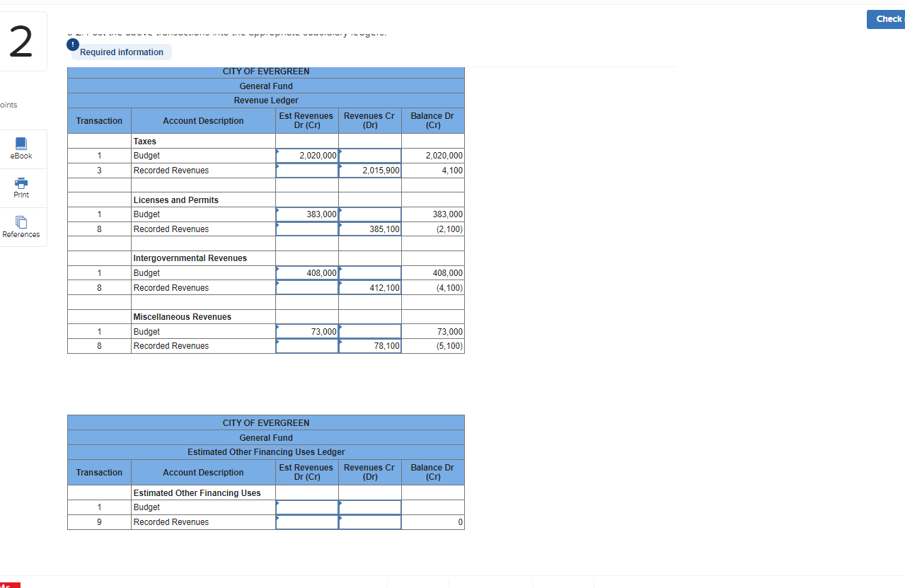
Task: Open the References resource
Action: click(21, 226)
